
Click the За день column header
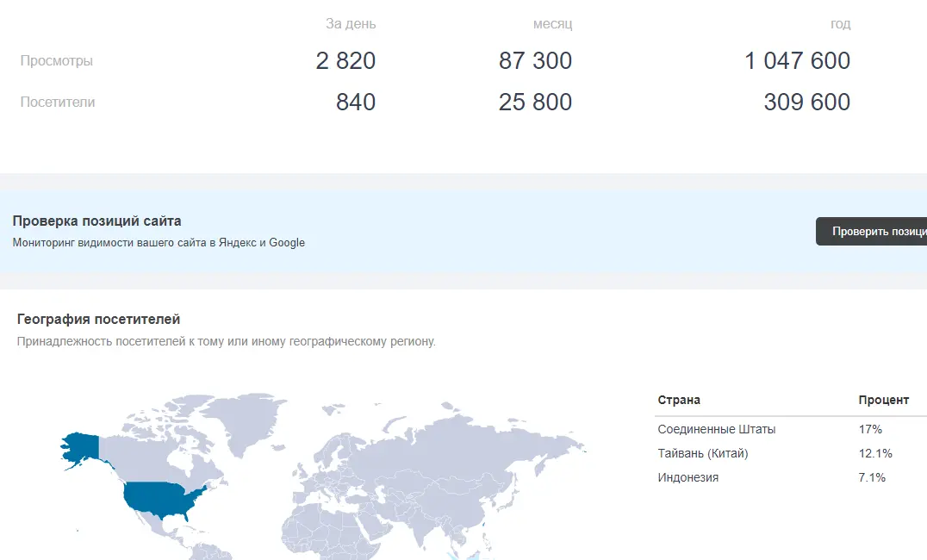(x=351, y=23)
